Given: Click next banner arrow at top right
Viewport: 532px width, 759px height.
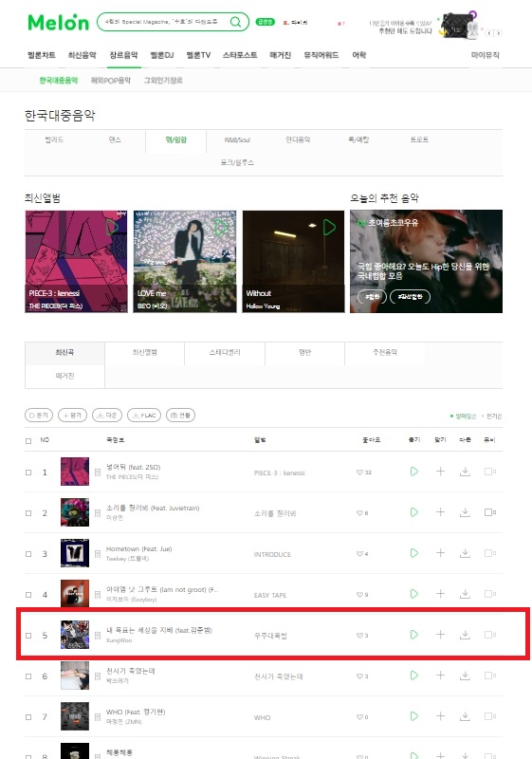Looking at the screenshot, I should pyautogui.click(x=498, y=33).
